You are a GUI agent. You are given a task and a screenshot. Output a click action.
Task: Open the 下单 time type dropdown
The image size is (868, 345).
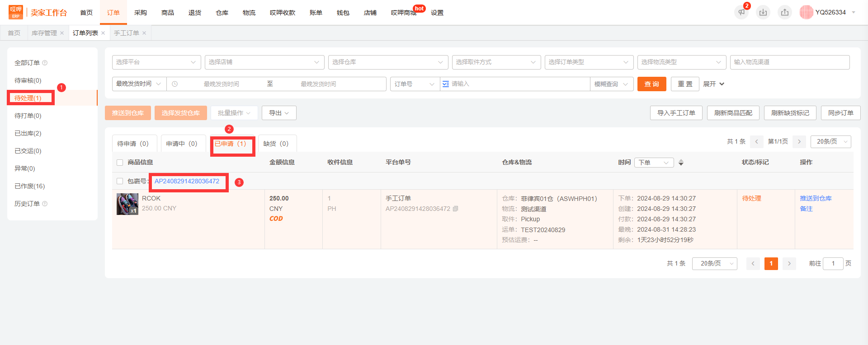(654, 163)
